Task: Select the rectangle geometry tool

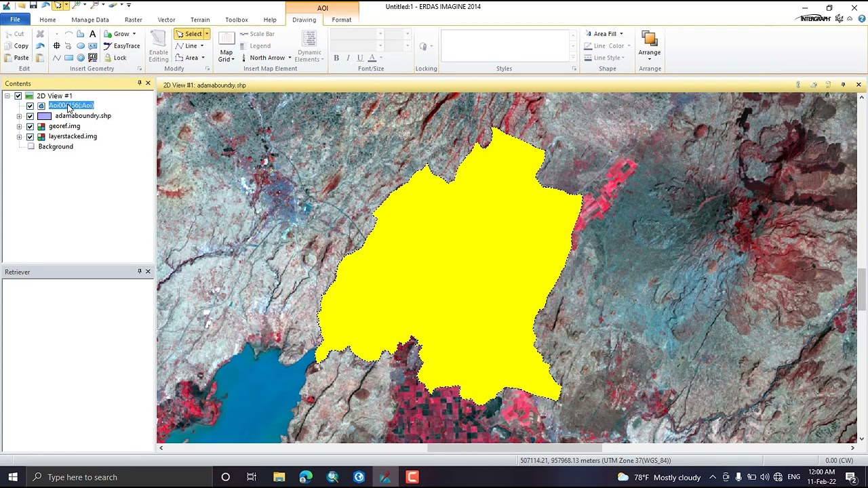Action: click(x=68, y=58)
